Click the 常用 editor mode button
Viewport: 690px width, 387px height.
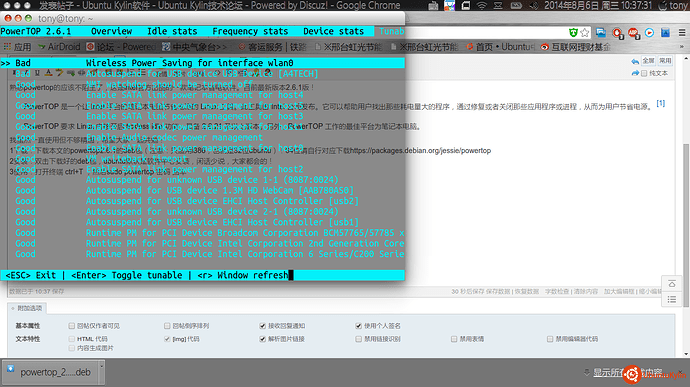pyautogui.click(x=665, y=61)
